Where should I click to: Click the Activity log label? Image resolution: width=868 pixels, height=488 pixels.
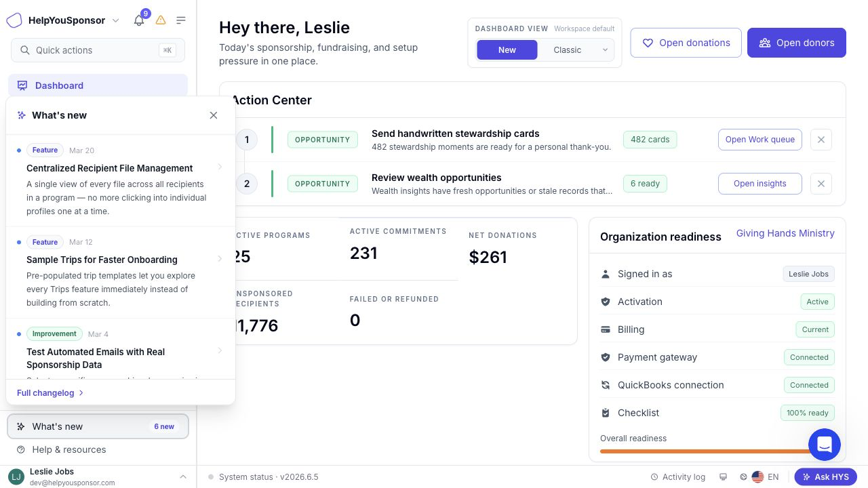pos(684,477)
